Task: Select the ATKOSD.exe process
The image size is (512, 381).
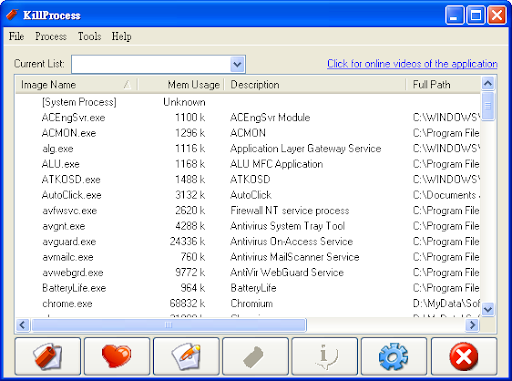Action: point(248,179)
